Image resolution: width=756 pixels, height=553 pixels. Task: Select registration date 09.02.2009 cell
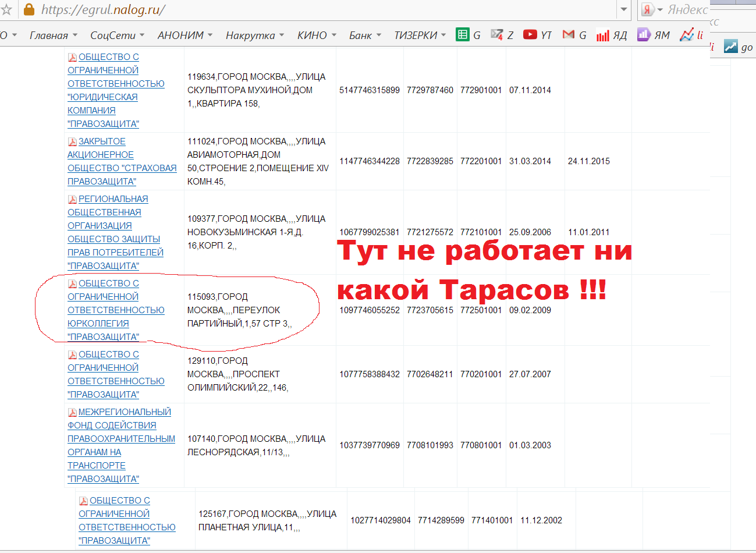click(x=530, y=310)
